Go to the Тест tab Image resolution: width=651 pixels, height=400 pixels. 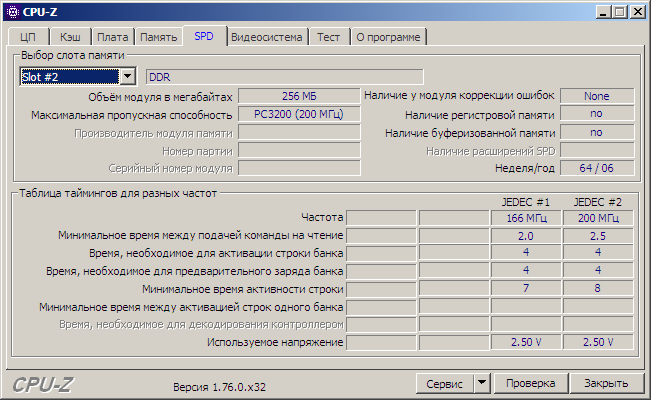coord(328,37)
